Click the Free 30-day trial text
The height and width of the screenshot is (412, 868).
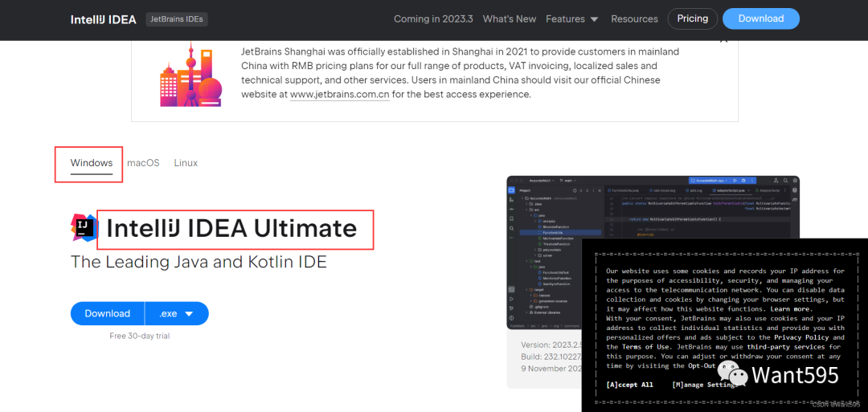(x=140, y=336)
